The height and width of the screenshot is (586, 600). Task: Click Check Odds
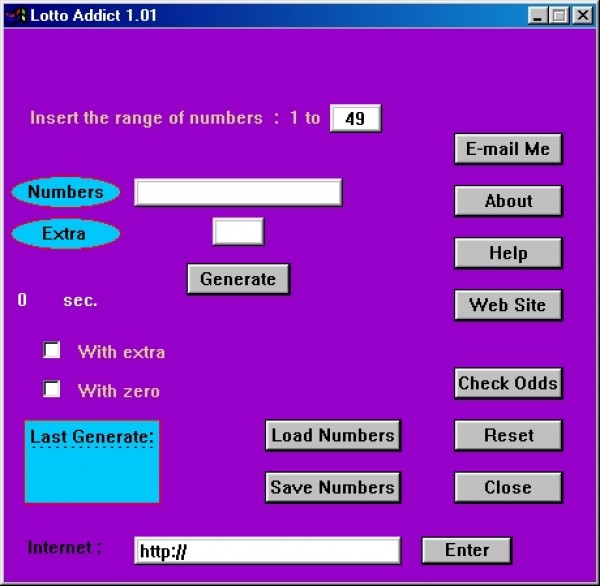point(508,383)
